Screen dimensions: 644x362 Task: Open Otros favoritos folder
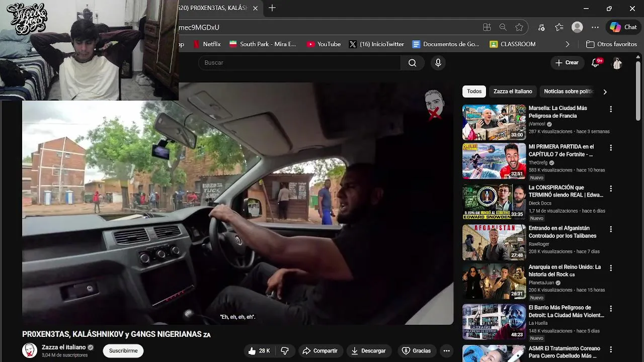point(612,44)
